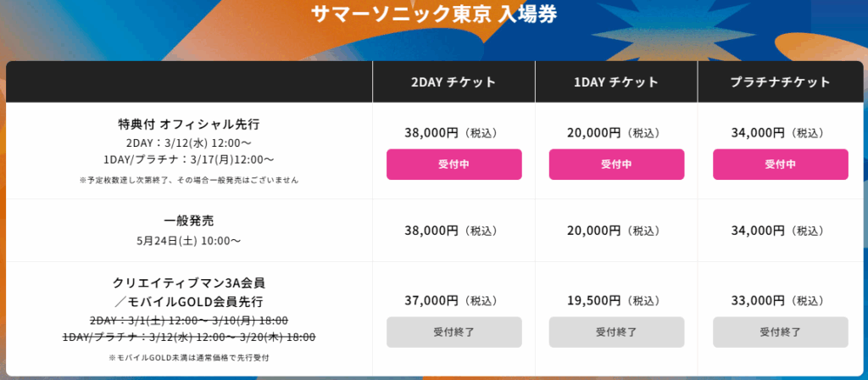The width and height of the screenshot is (868, 380).
Task: Select the 2DAY チケット column header
Action: point(454,82)
